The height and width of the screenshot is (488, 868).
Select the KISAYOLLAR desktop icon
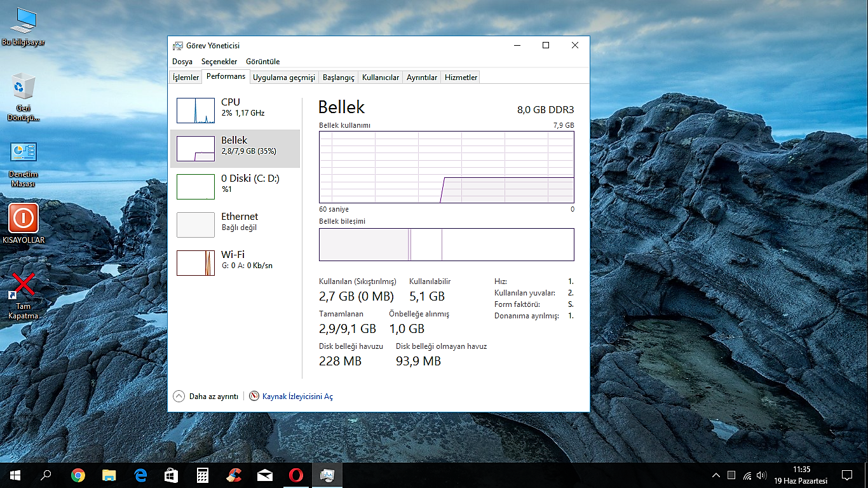point(24,224)
